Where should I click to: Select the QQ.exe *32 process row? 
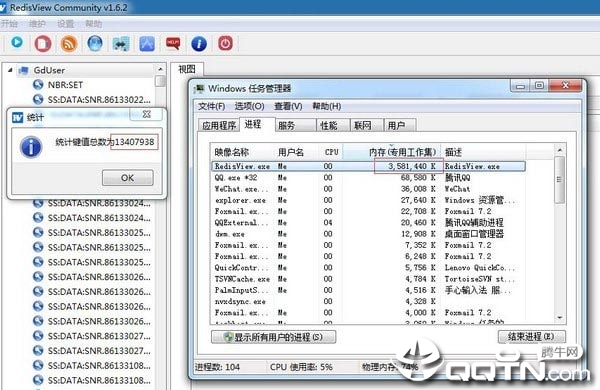[x=368, y=178]
